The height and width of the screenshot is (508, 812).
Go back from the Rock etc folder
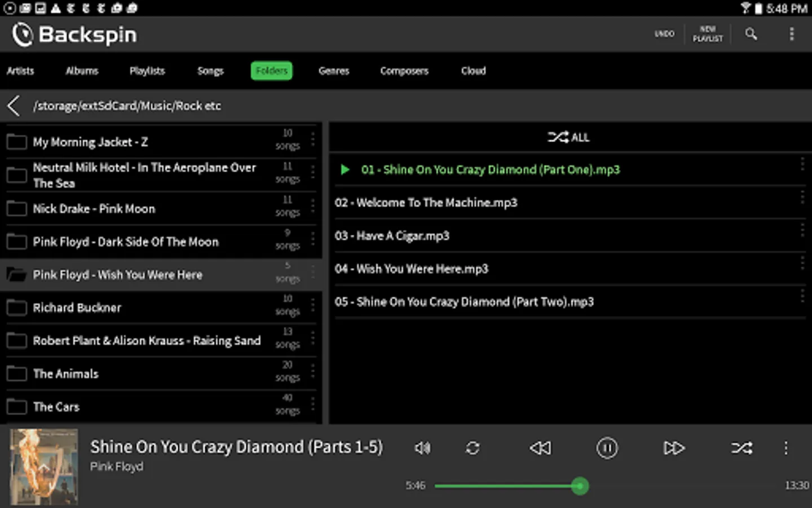(14, 106)
